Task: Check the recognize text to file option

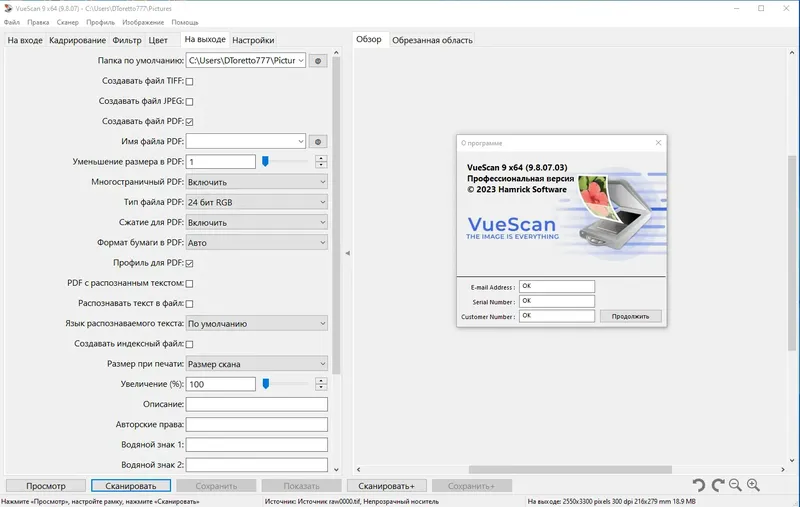Action: (x=189, y=303)
